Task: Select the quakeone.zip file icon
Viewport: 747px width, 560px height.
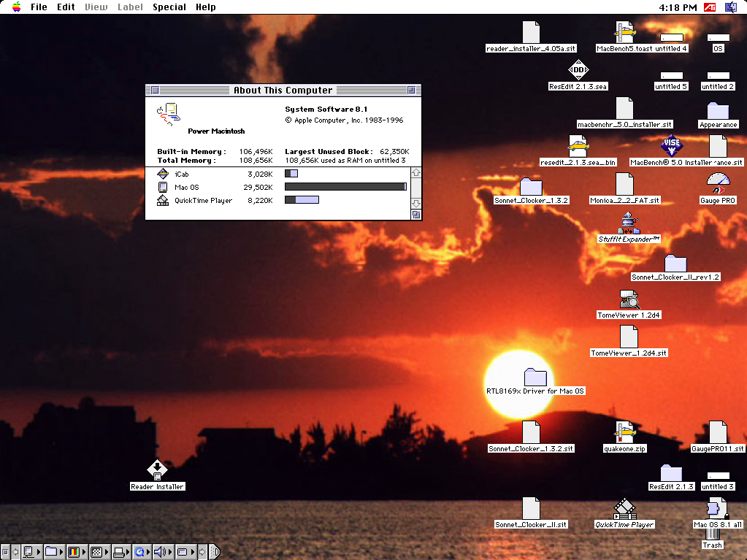Action: point(624,432)
